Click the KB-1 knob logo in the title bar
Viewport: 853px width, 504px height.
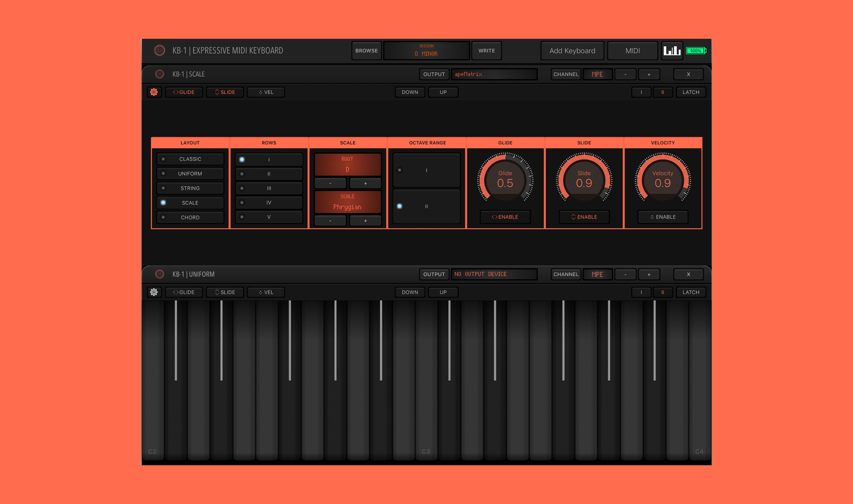tap(159, 50)
